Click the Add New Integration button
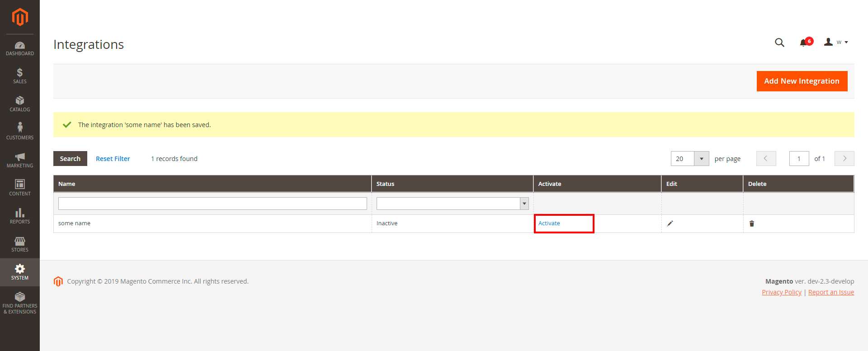Image resolution: width=868 pixels, height=351 pixels. (x=802, y=81)
